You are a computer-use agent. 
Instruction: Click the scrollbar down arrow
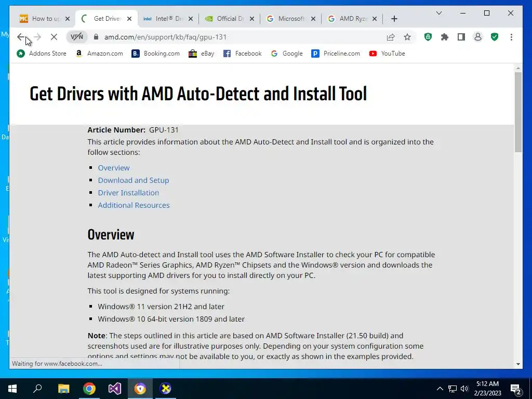tap(518, 364)
